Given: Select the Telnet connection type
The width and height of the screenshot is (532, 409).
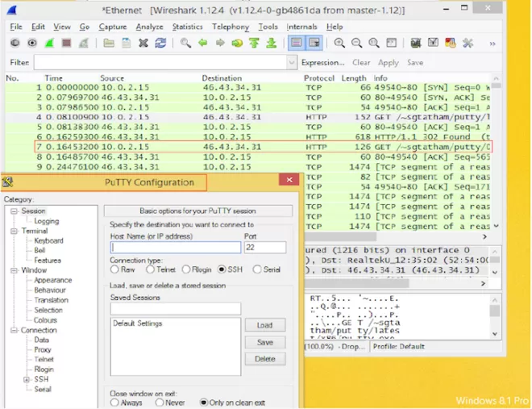Looking at the screenshot, I should pos(149,270).
